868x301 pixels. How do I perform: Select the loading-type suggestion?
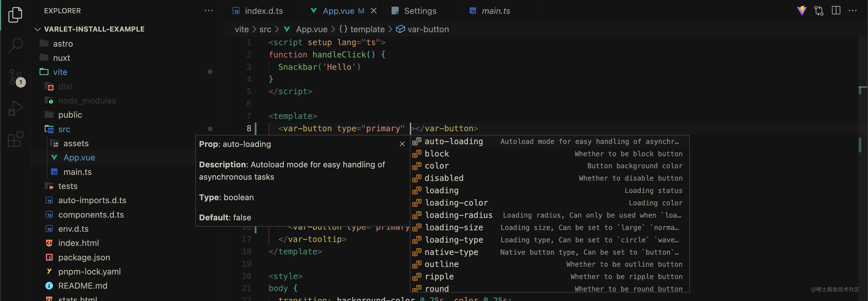click(x=549, y=240)
